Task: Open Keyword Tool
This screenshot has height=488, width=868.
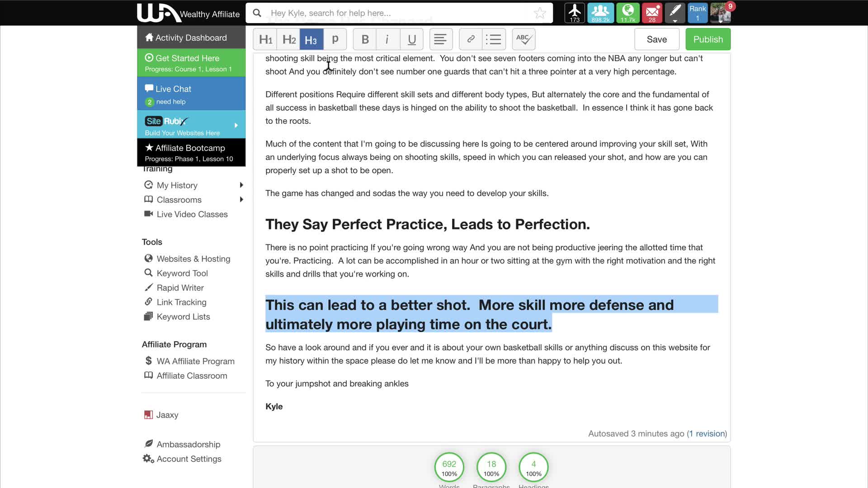Action: 182,273
